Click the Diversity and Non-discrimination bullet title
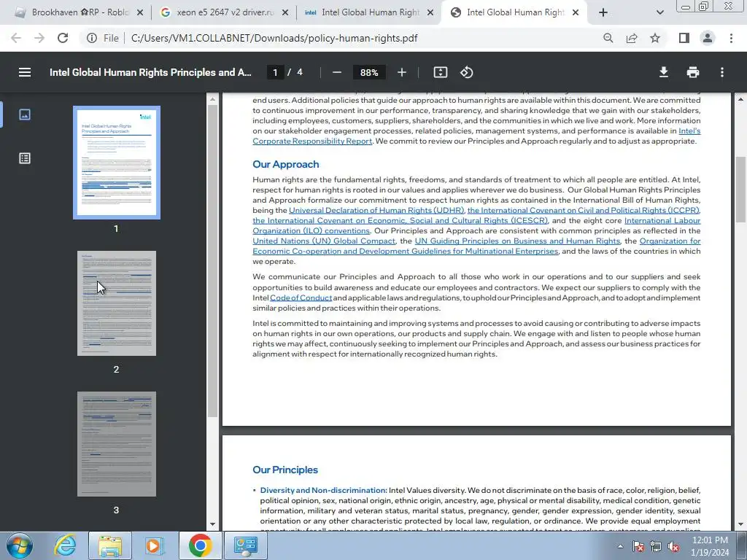 coord(323,490)
